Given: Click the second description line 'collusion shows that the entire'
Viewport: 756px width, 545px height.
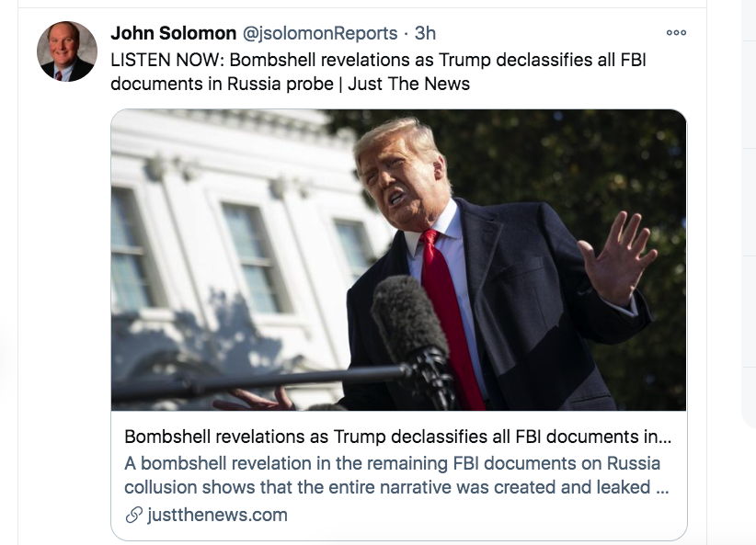Looking at the screenshot, I should pyautogui.click(x=396, y=487).
